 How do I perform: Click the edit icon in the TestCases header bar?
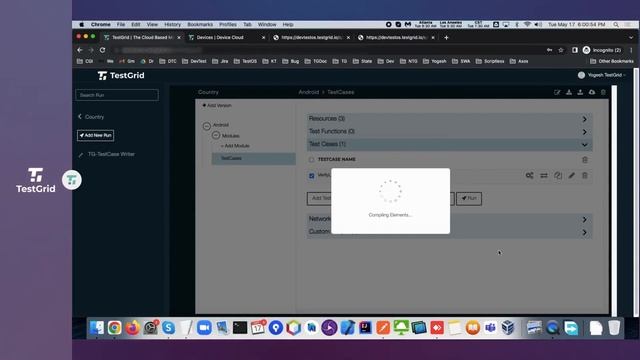[x=557, y=92]
